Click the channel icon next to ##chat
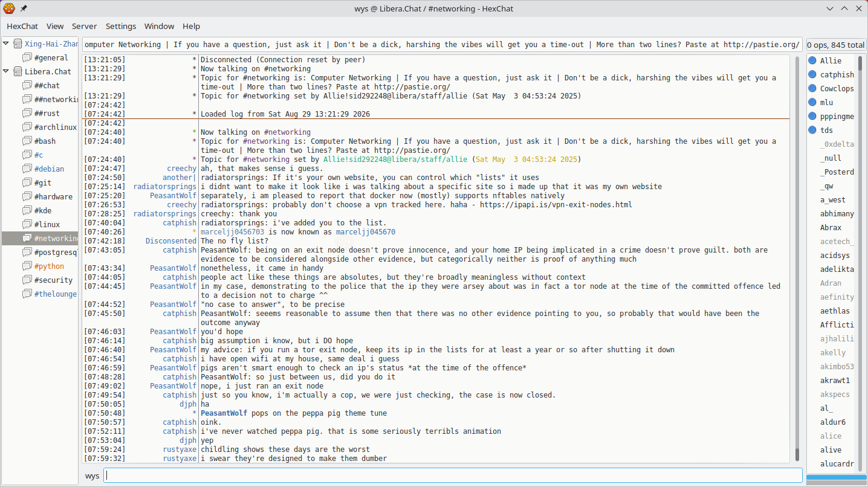The width and height of the screenshot is (868, 487). pyautogui.click(x=27, y=85)
